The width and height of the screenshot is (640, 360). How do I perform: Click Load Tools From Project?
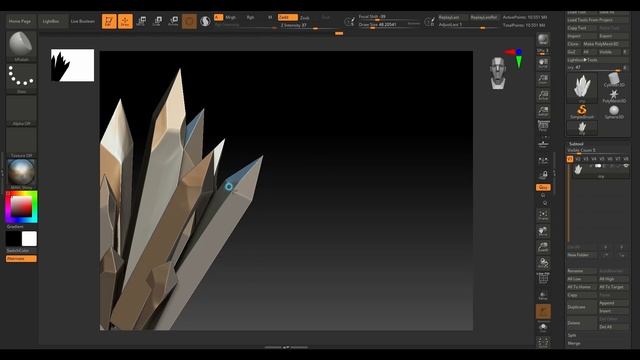598,20
